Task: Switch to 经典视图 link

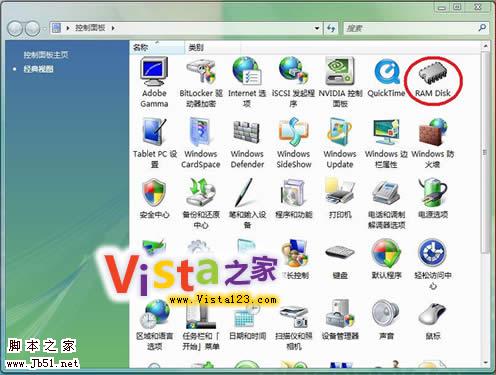Action: click(x=38, y=69)
